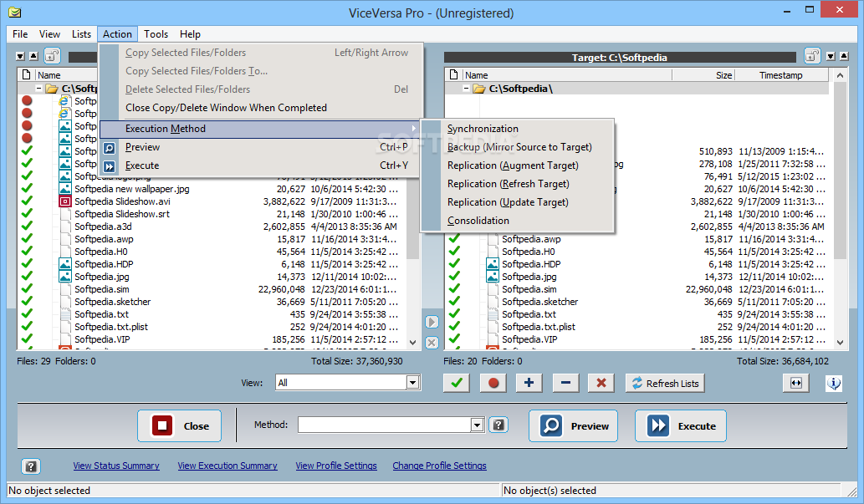Viewport: 864px width, 504px height.
Task: Click file type icon of target column header
Action: [x=453, y=74]
